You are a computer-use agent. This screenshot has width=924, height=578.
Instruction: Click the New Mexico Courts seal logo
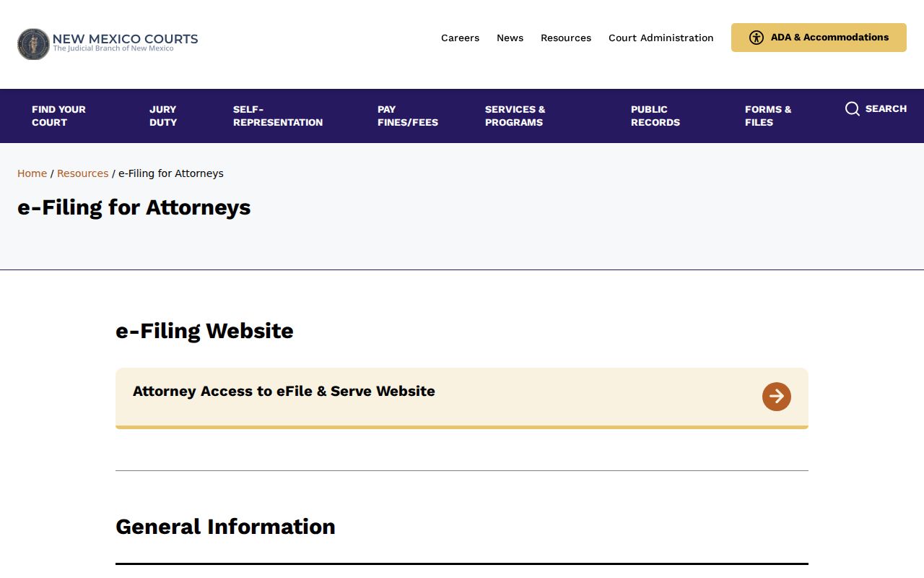coord(33,44)
